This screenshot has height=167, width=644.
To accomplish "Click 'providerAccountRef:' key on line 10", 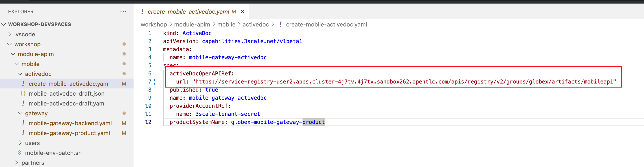I will [x=200, y=106].
